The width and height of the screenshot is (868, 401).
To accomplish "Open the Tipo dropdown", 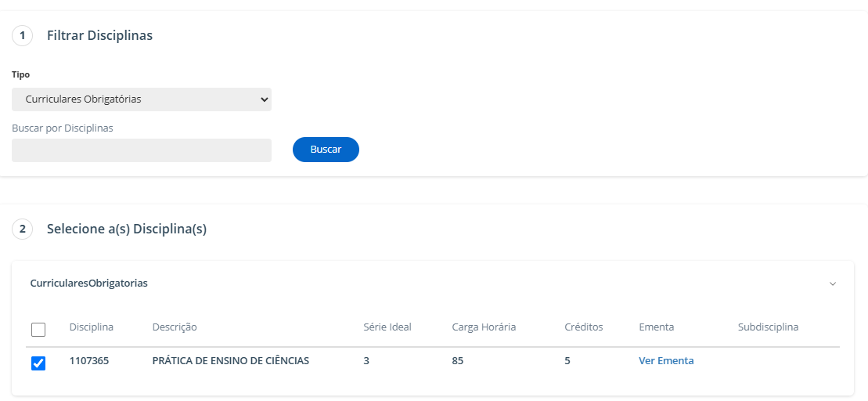I will pos(142,99).
